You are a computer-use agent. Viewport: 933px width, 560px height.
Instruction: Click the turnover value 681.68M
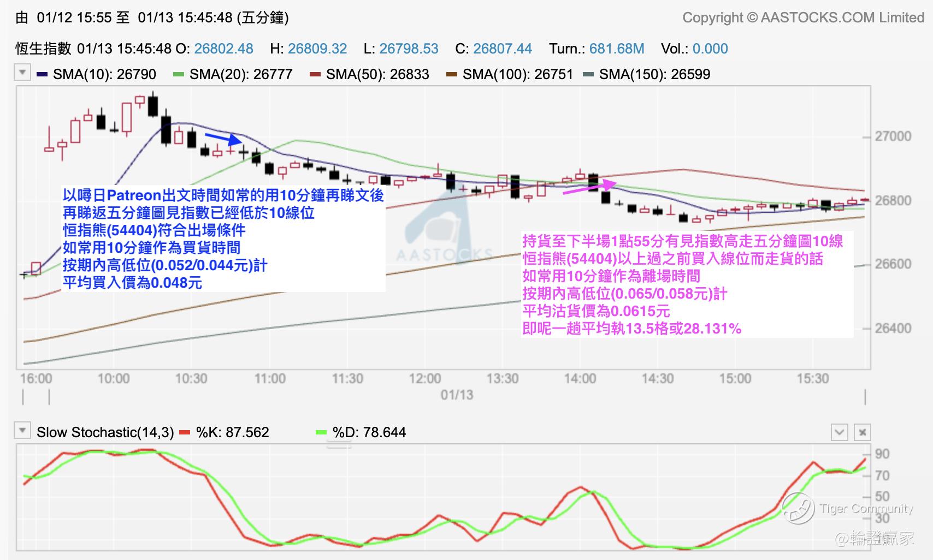click(x=617, y=49)
